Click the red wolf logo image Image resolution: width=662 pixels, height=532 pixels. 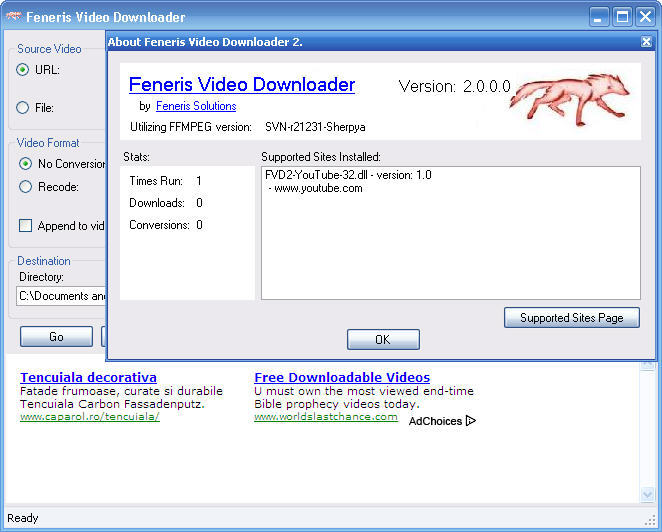pyautogui.click(x=570, y=100)
